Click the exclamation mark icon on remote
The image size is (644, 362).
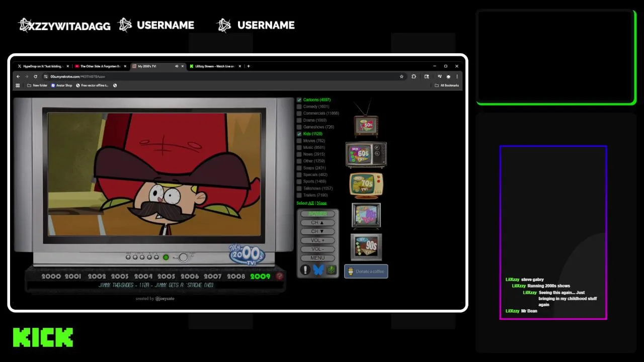[305, 270]
